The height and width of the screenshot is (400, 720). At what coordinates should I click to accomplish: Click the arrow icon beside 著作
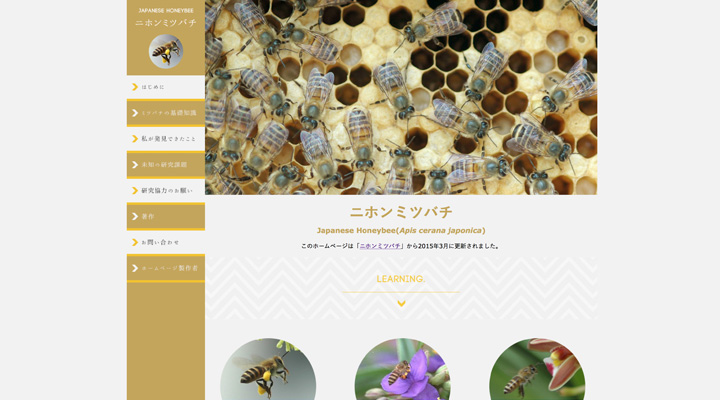point(135,216)
